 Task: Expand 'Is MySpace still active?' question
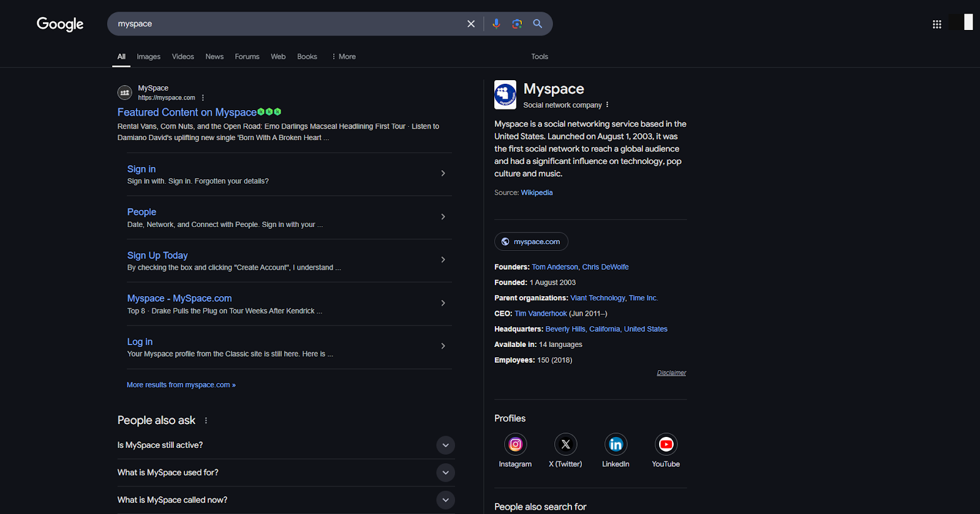tap(286, 445)
